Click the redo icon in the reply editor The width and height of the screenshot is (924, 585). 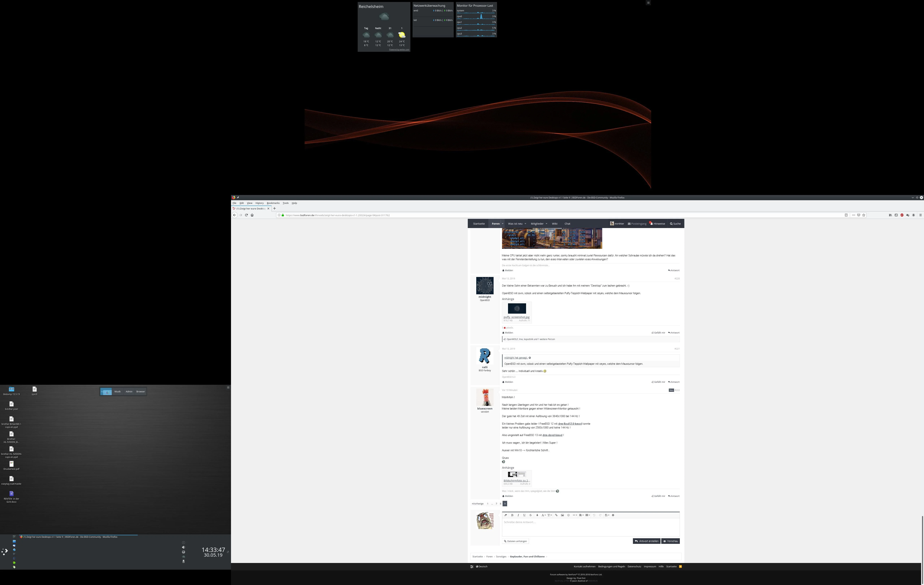[600, 515]
